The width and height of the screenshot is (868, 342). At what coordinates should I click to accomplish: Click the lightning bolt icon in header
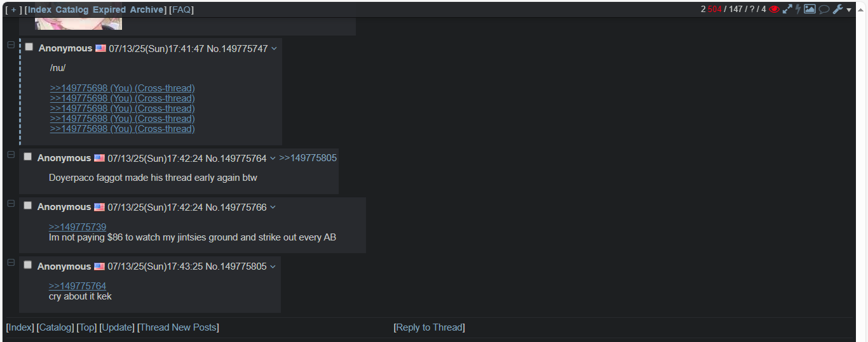pos(798,10)
